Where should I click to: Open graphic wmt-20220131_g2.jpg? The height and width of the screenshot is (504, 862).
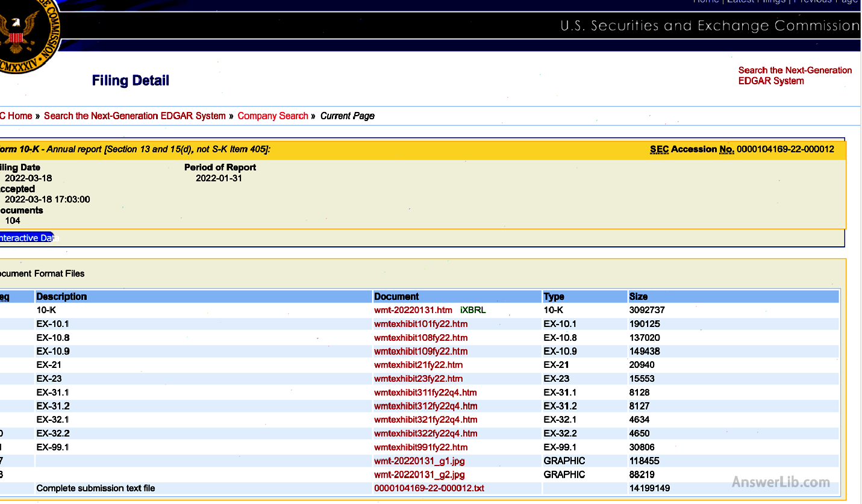point(419,474)
